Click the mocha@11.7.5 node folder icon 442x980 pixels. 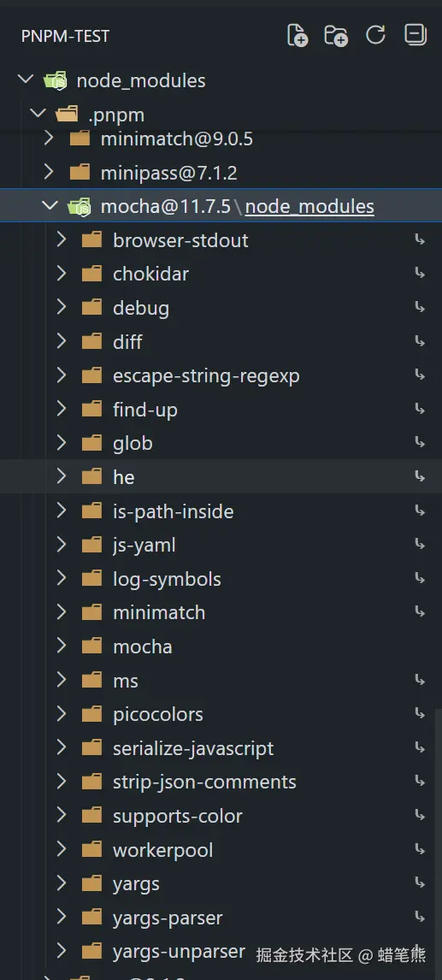(x=80, y=206)
